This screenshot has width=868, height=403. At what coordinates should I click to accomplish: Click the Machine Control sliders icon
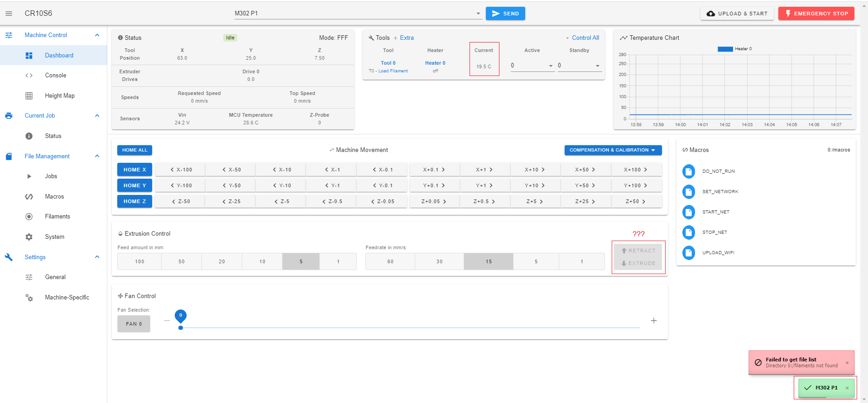[9, 35]
